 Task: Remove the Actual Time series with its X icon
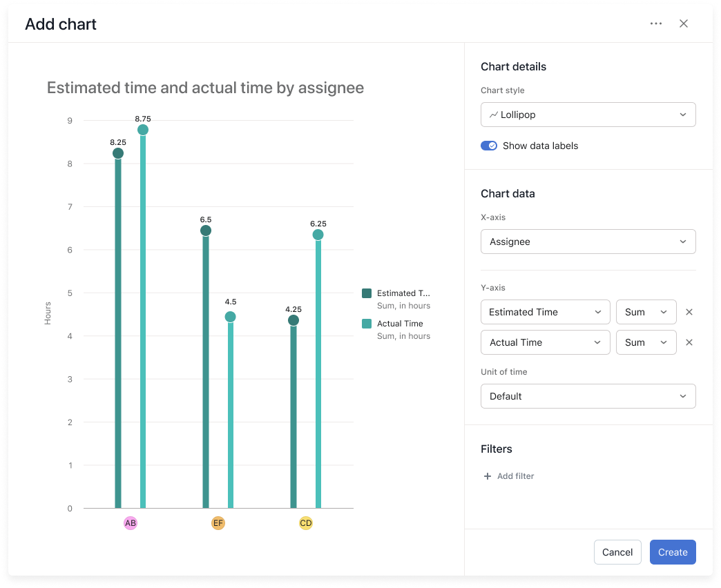click(x=689, y=342)
